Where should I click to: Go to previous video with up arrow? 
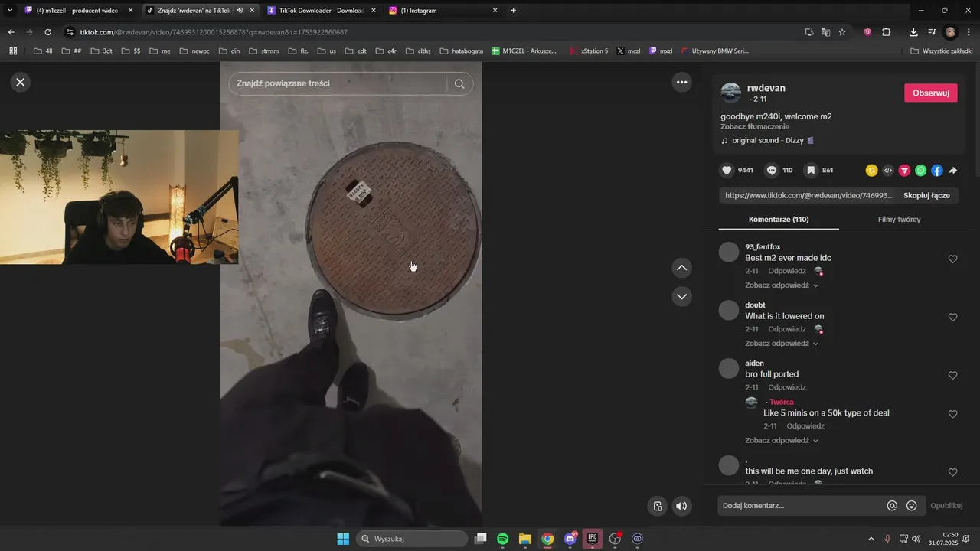click(x=681, y=268)
